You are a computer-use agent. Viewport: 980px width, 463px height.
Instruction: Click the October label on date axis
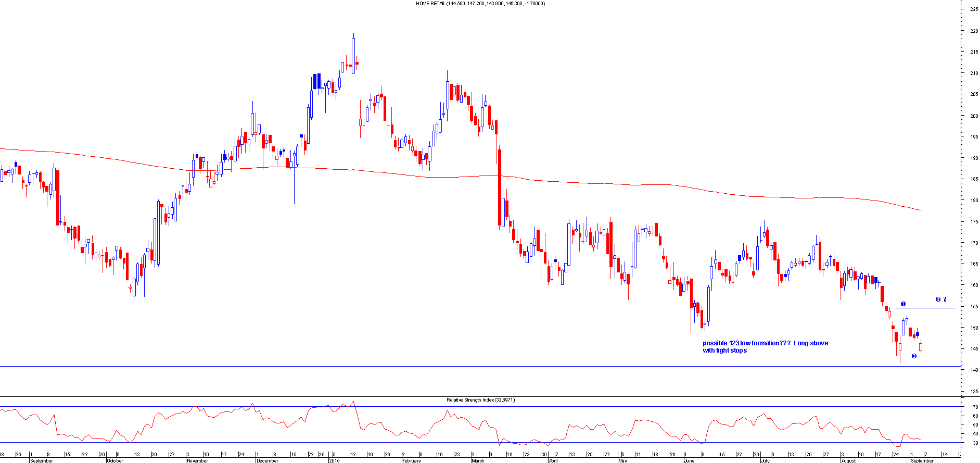[115, 460]
